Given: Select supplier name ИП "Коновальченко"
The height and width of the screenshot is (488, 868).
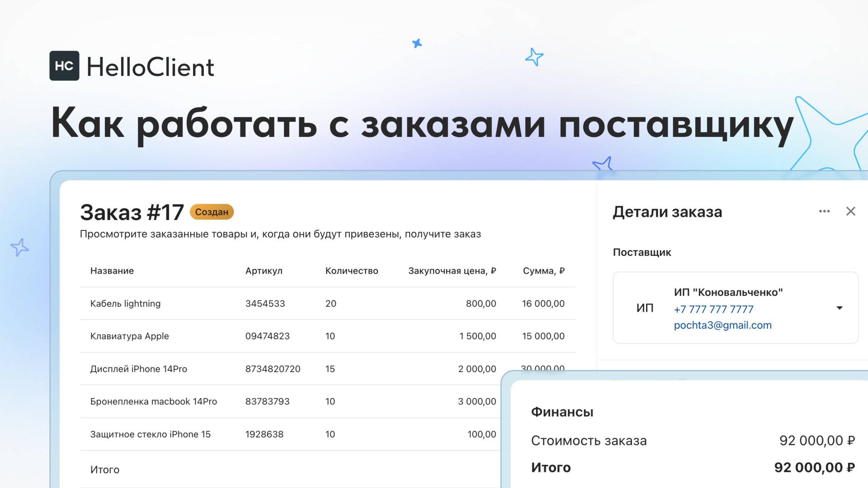Looking at the screenshot, I should pyautogui.click(x=728, y=292).
